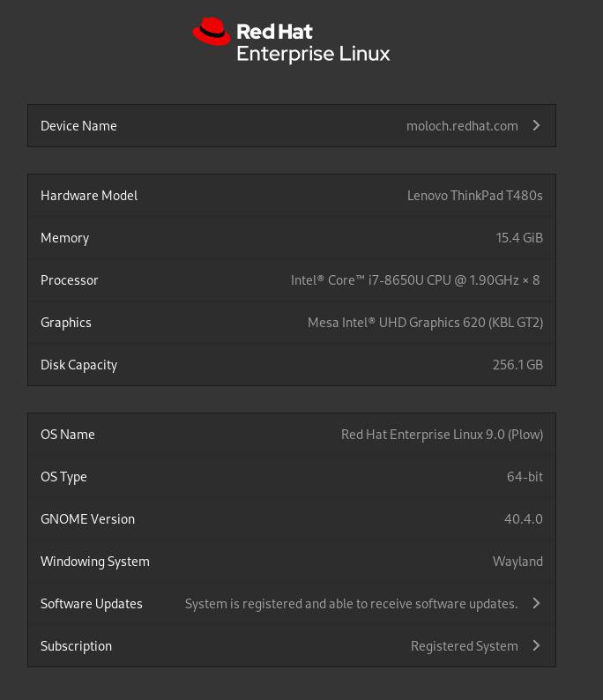Screen dimensions: 603x700
Task: Click the system registered updates message
Action: (351, 604)
